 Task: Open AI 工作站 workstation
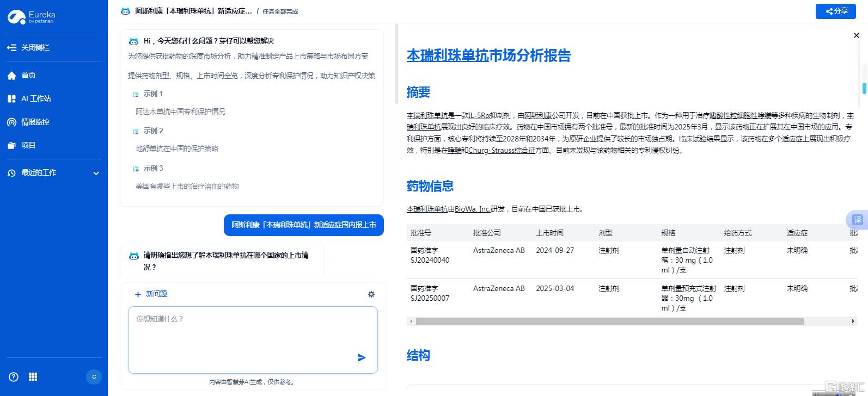tap(29, 98)
